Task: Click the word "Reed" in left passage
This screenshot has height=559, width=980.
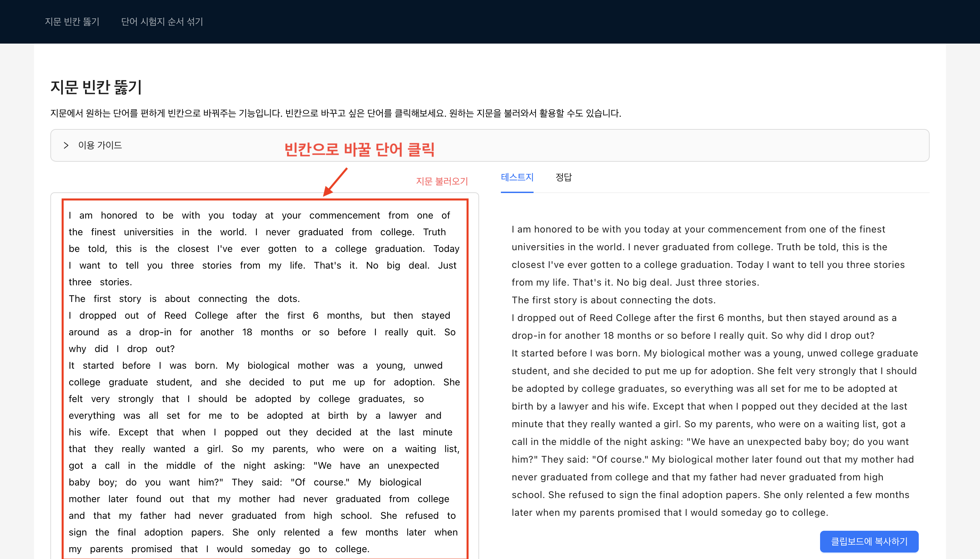Action: (175, 316)
